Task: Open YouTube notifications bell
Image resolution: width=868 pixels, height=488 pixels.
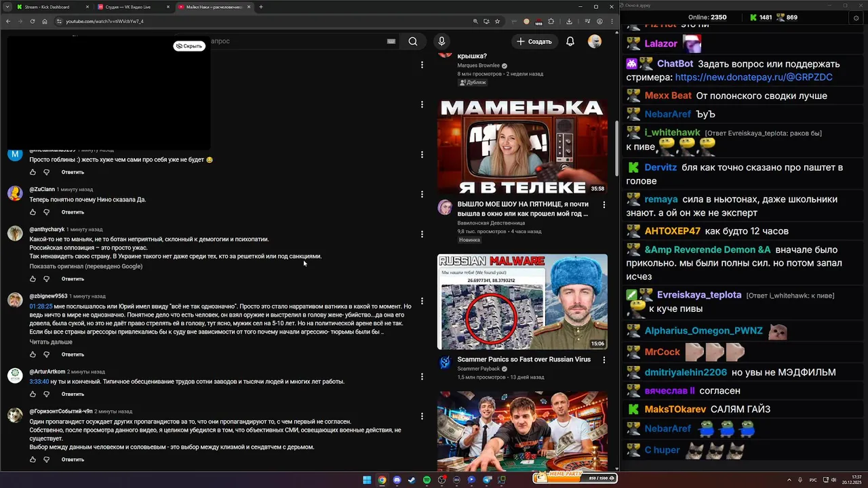Action: (x=570, y=41)
